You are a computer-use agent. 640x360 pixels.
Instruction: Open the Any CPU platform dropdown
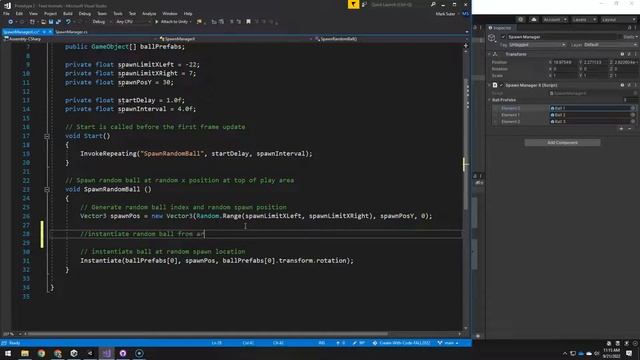[x=133, y=22]
